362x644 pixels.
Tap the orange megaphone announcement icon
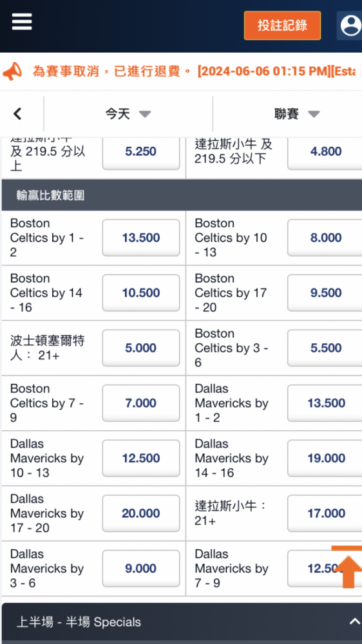(12, 71)
